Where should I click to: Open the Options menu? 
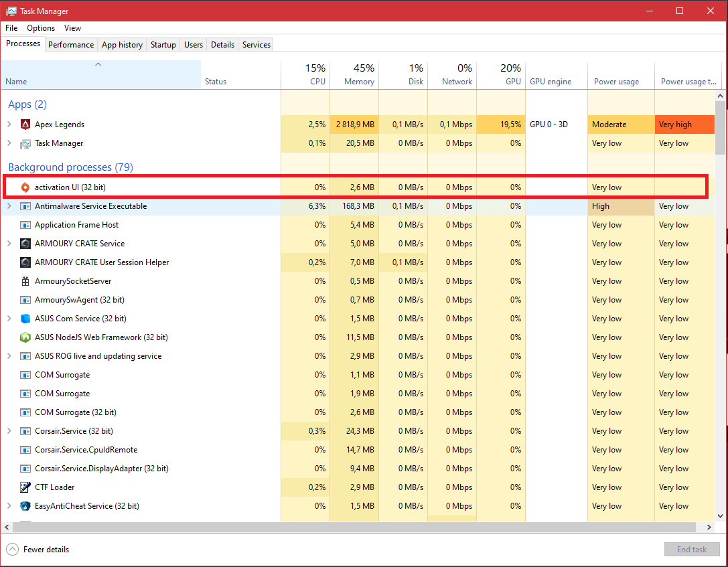click(x=41, y=28)
